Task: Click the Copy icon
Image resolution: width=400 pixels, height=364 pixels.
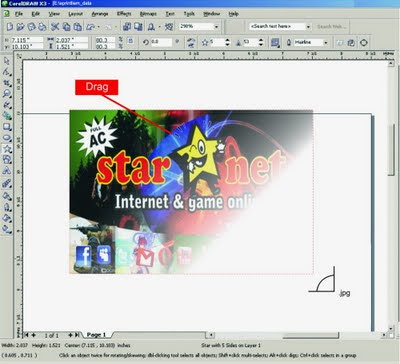Action: [x=67, y=26]
